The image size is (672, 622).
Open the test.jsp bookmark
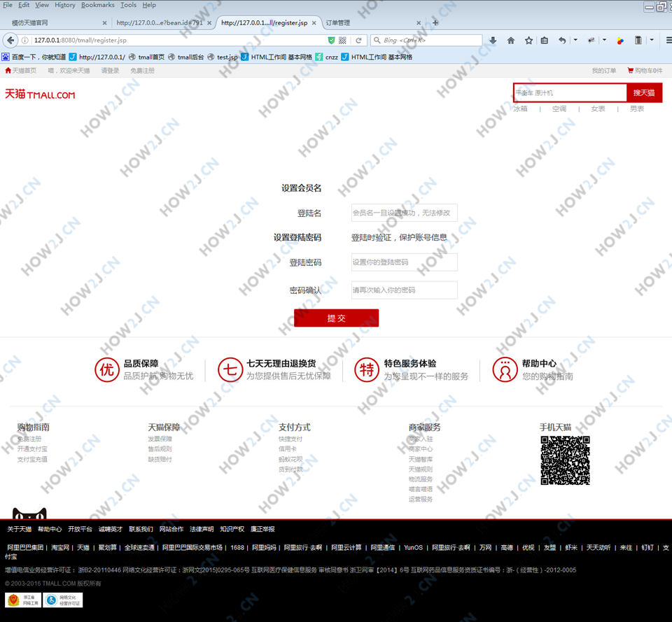pyautogui.click(x=223, y=57)
